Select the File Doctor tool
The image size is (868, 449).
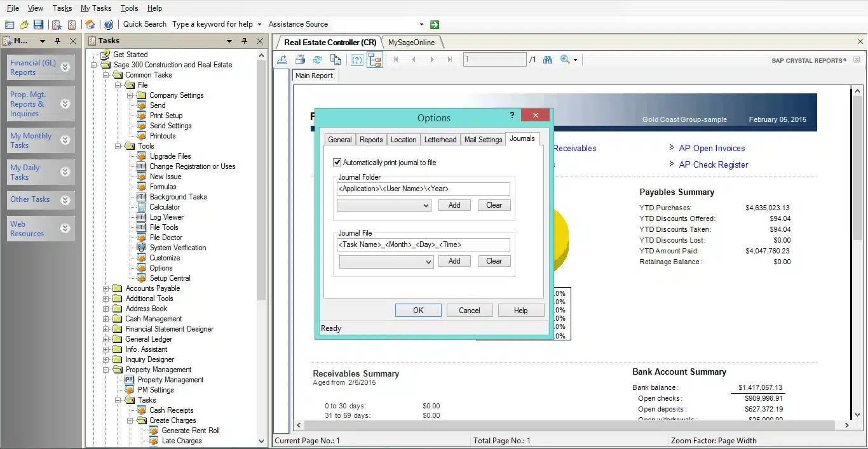166,237
